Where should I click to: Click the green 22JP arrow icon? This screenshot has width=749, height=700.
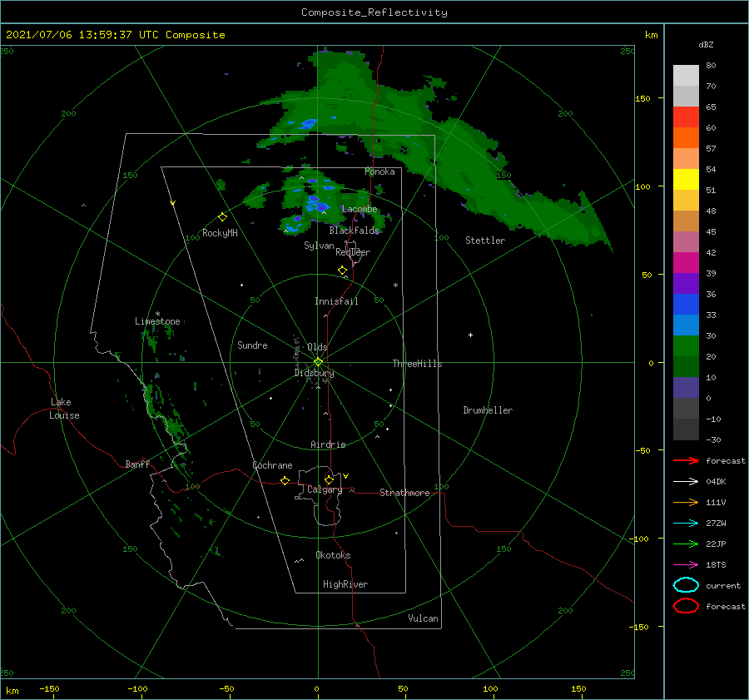(x=686, y=544)
